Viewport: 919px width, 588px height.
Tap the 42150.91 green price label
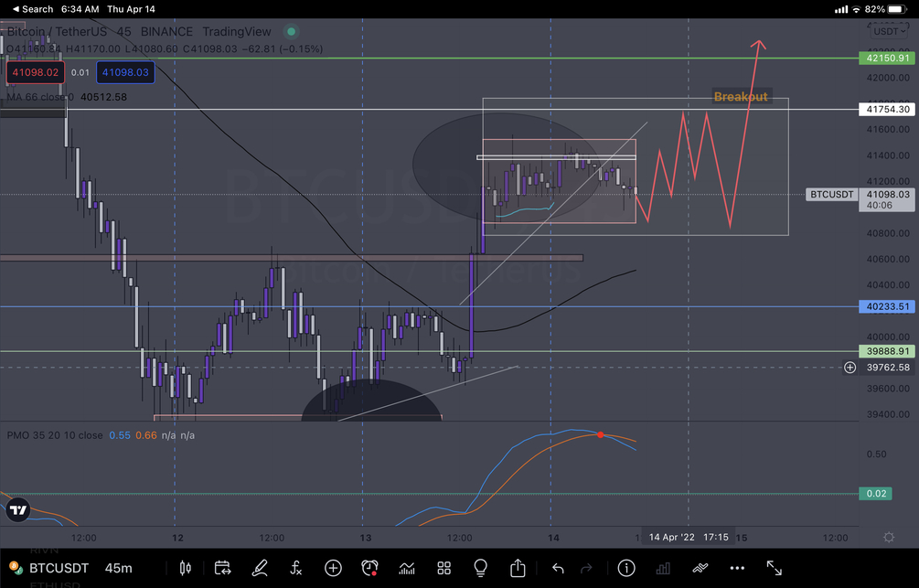(887, 58)
